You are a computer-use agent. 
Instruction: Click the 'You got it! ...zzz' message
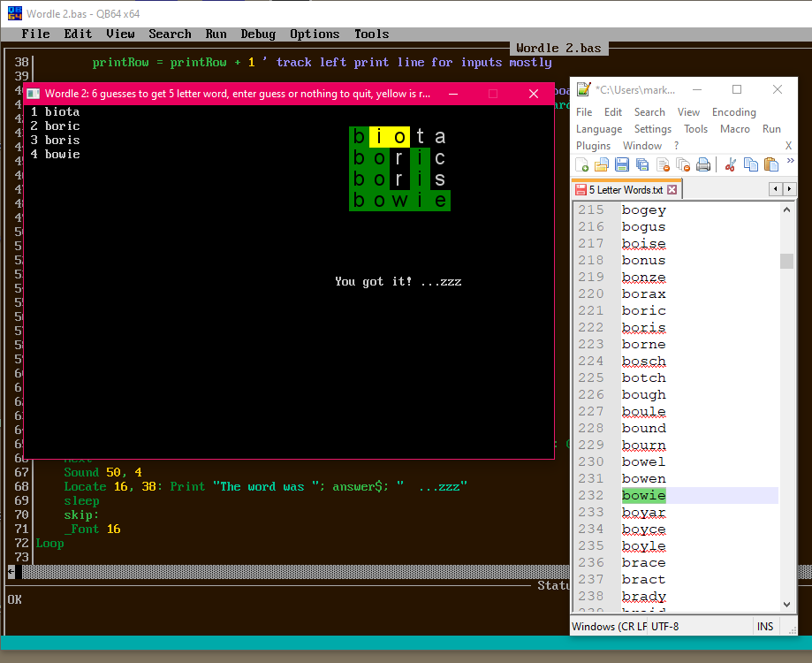(398, 281)
